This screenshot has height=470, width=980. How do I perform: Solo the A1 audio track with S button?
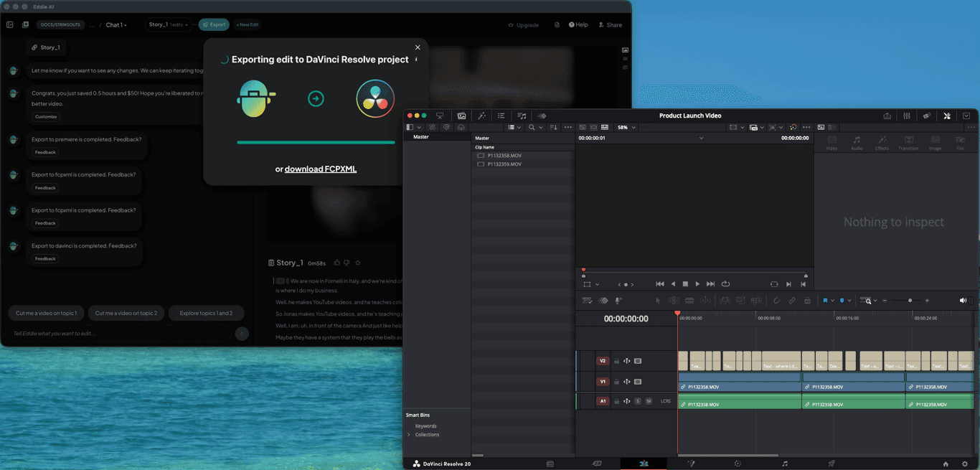point(637,401)
